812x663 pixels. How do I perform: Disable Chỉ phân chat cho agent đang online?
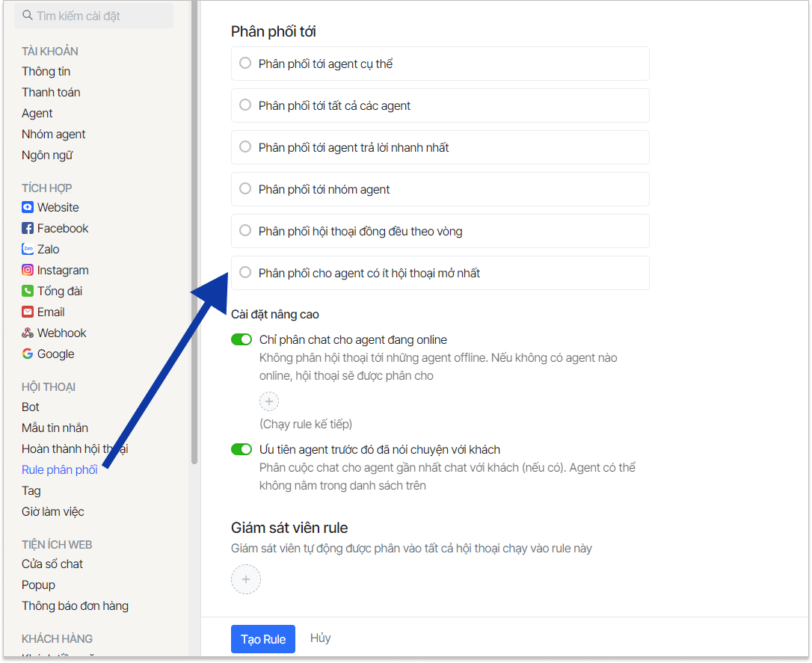point(242,340)
